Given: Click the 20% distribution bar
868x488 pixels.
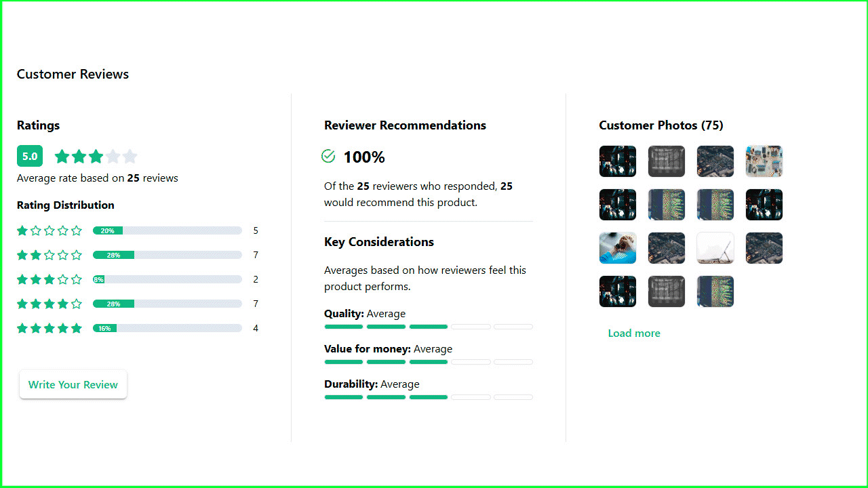Looking at the screenshot, I should [x=167, y=230].
